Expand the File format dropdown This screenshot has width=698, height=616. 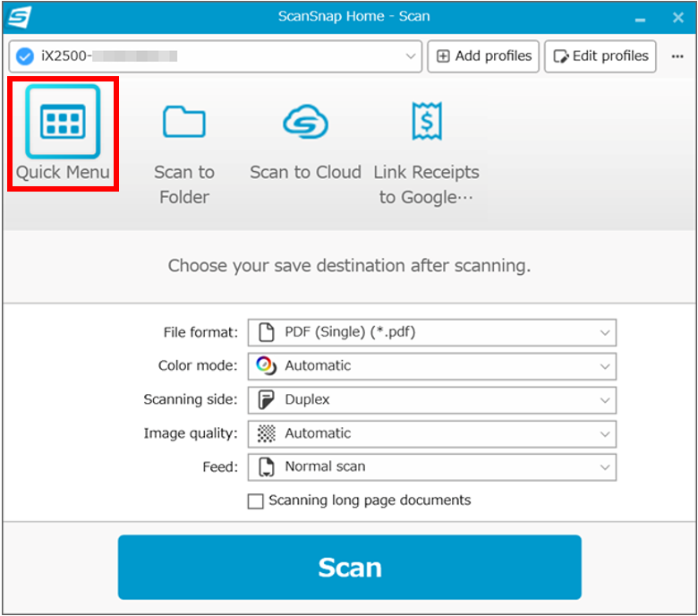[x=432, y=332]
